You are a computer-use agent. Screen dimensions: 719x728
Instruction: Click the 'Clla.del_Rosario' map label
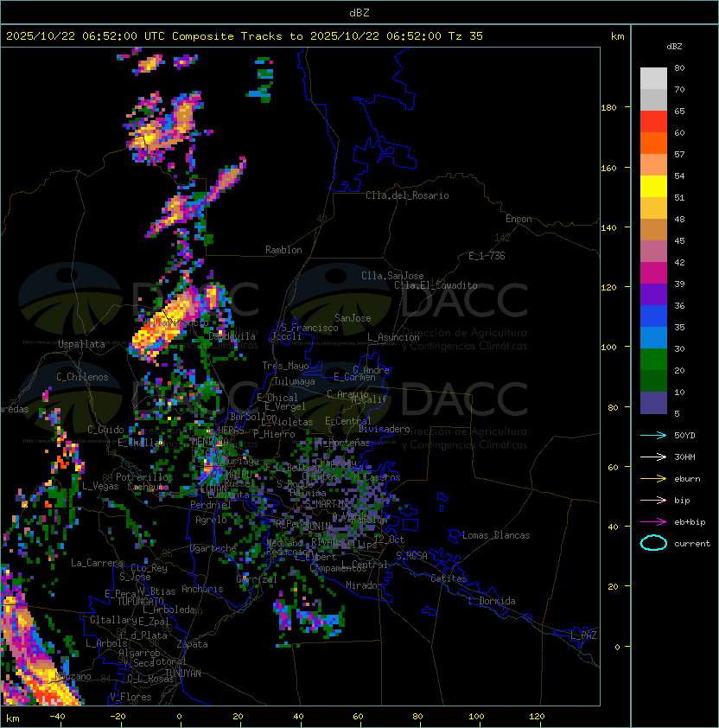(x=407, y=195)
